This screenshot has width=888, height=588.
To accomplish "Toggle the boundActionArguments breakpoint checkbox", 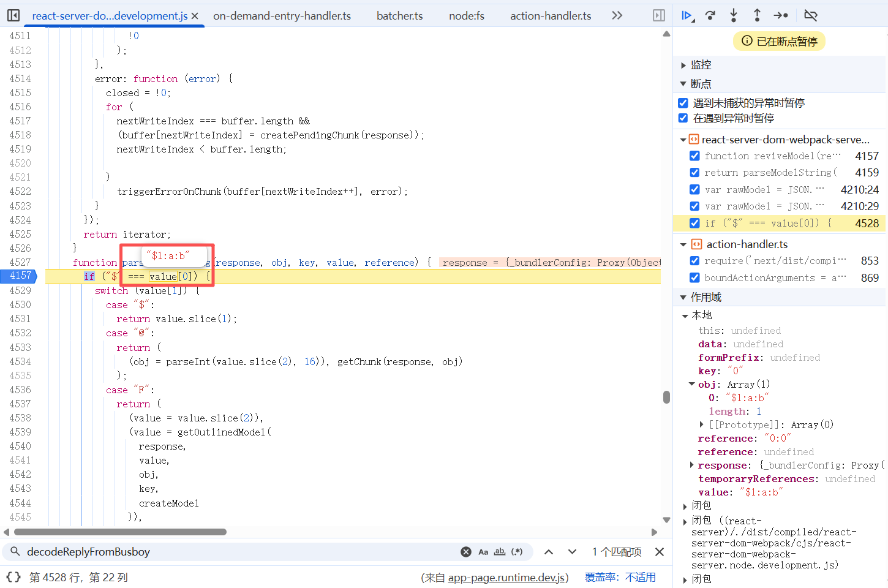I will click(x=694, y=277).
